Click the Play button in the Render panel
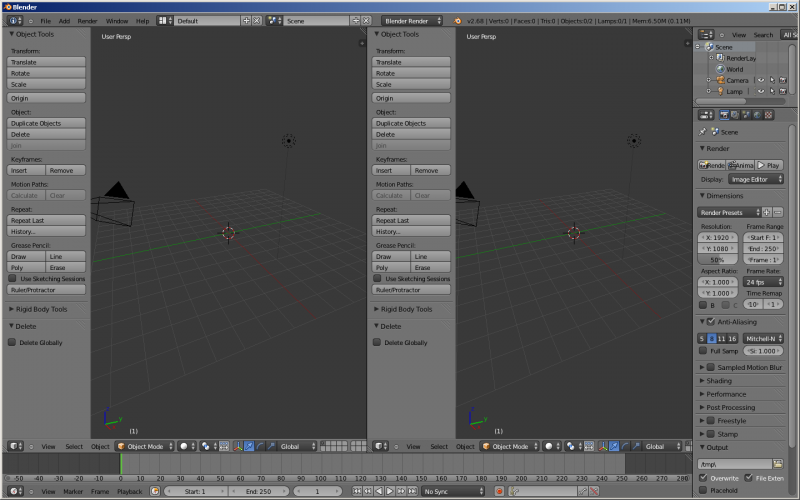Screen dimensions: 800x500 [769, 165]
